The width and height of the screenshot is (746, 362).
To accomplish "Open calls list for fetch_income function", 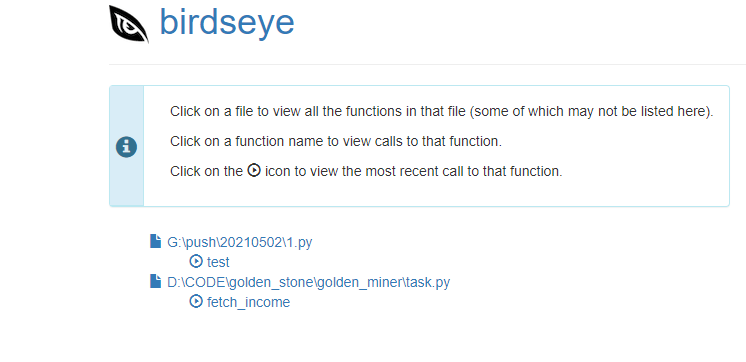I will coord(248,302).
